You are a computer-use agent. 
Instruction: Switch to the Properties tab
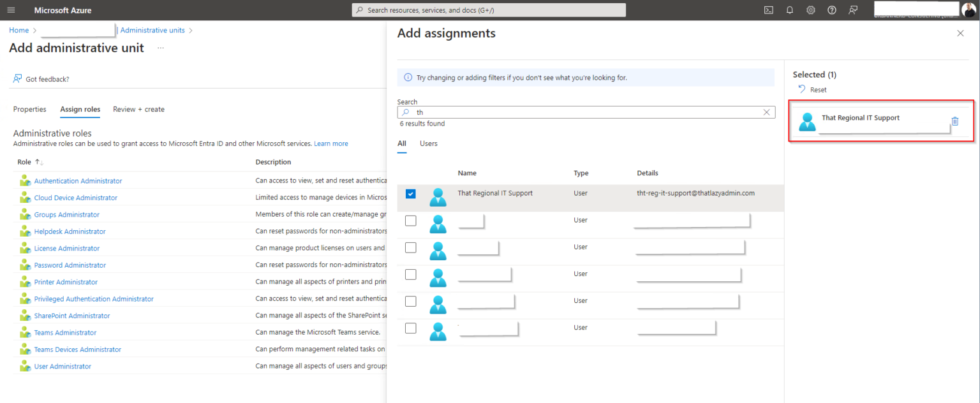30,109
